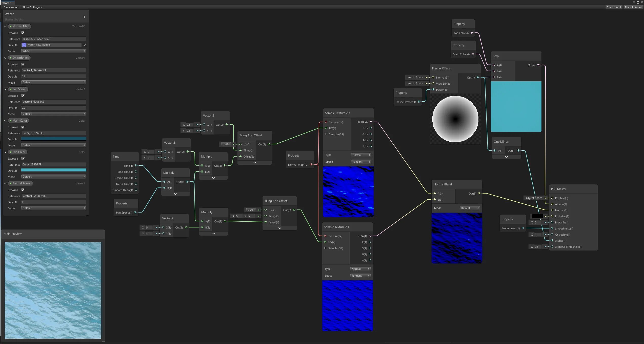This screenshot has height=344, width=644.
Task: Disable Exposed checkbox under Fresnel Power
Action: pyautogui.click(x=23, y=190)
